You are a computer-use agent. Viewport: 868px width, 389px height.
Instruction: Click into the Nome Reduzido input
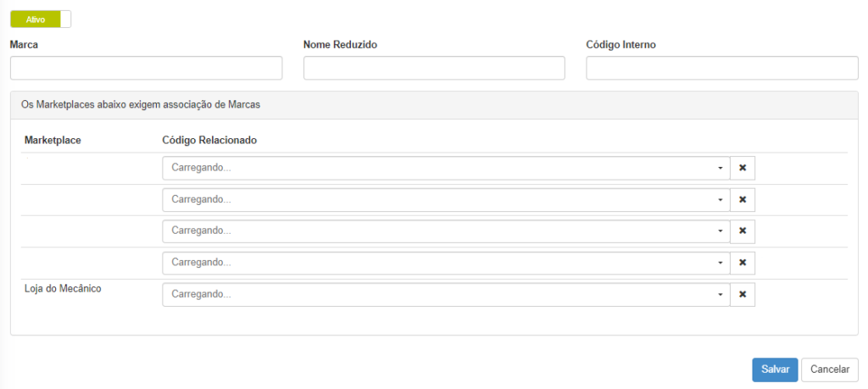[x=434, y=68]
